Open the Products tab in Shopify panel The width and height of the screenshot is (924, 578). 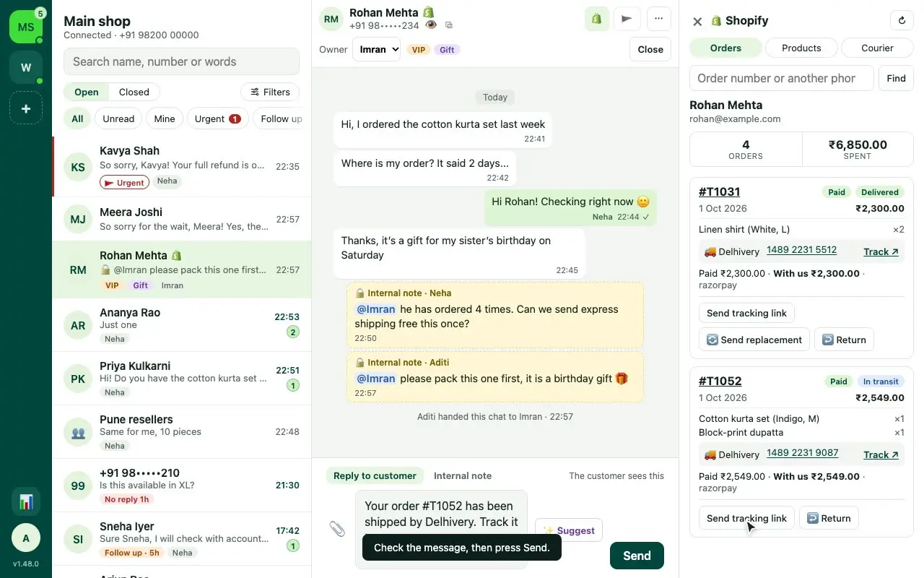coord(801,48)
